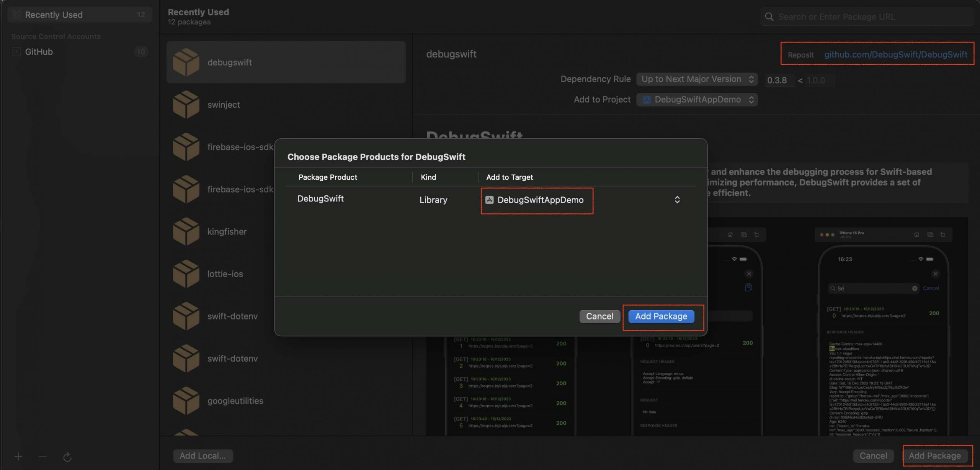Click Add Package in the dialog
This screenshot has width=980, height=470.
[661, 316]
